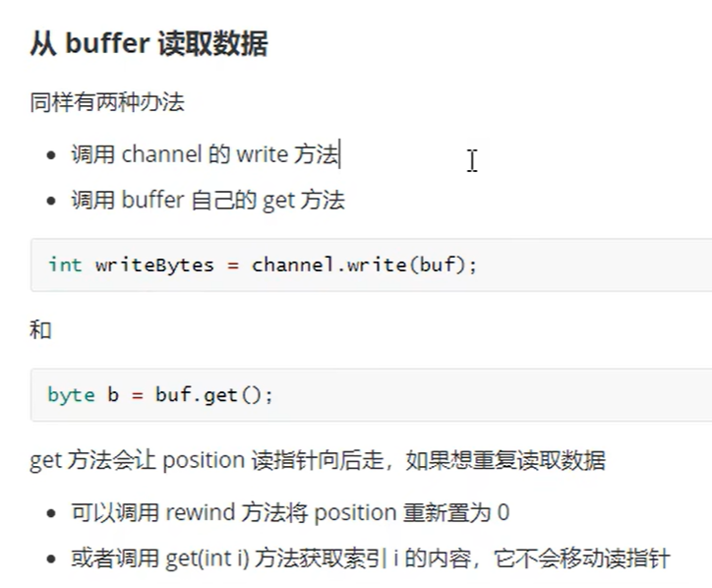Click "buf.get();" in the second code block
Screen dimensions: 712x588
click(224, 394)
